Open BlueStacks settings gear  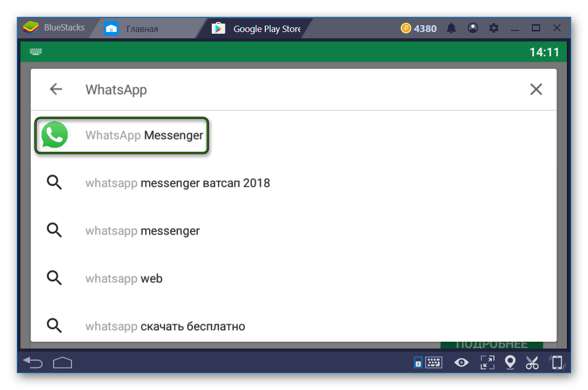494,28
